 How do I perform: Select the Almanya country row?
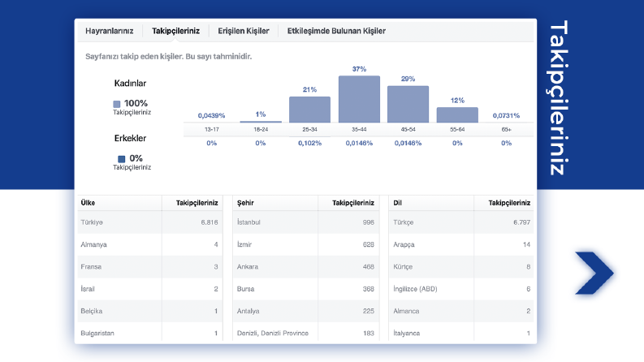pos(150,244)
